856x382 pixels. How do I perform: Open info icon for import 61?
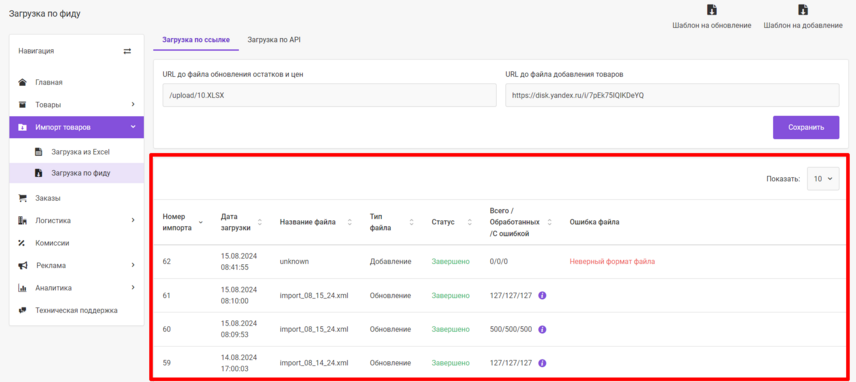point(543,295)
